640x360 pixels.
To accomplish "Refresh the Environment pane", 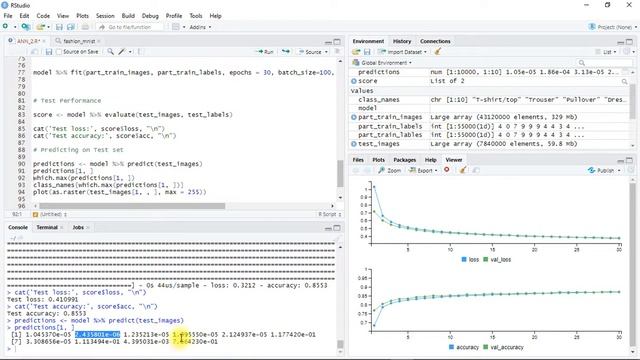I will [627, 52].
